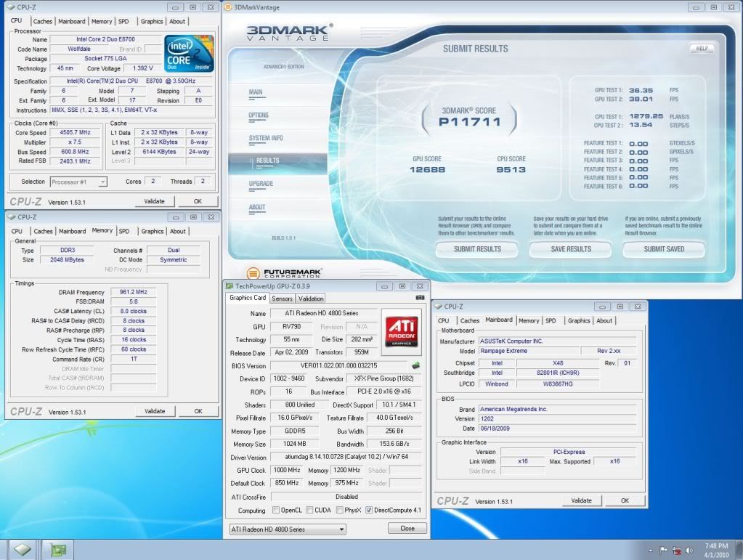Click the Futuremark Corporation logo
Viewport: 743px width, 560px height.
click(284, 273)
